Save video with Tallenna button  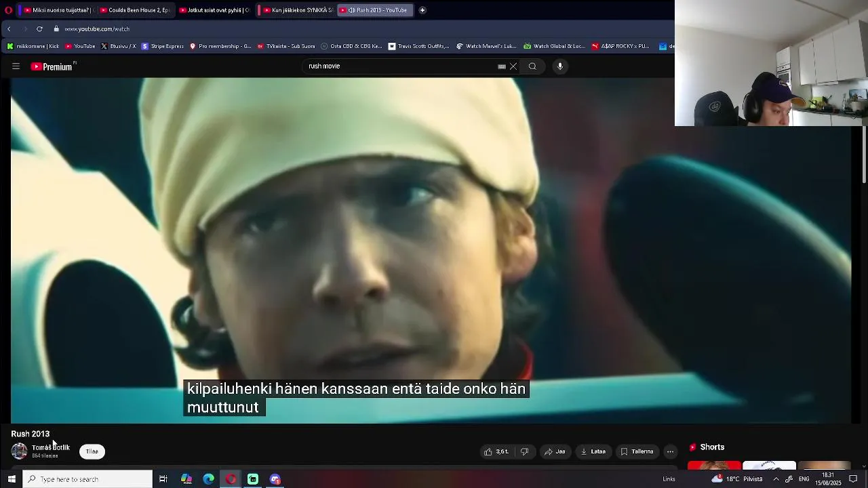[637, 451]
